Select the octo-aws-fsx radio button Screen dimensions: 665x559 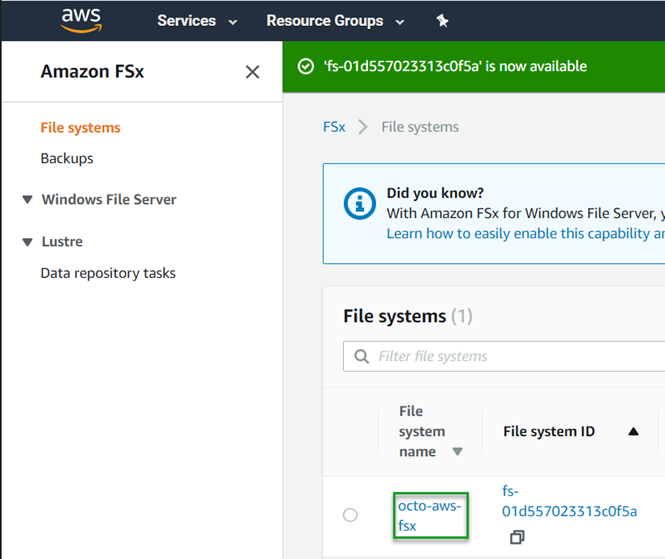pos(350,515)
